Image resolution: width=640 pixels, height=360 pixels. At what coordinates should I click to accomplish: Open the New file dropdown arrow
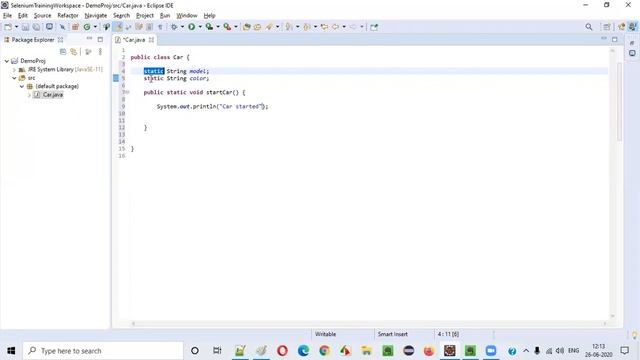coord(16,27)
